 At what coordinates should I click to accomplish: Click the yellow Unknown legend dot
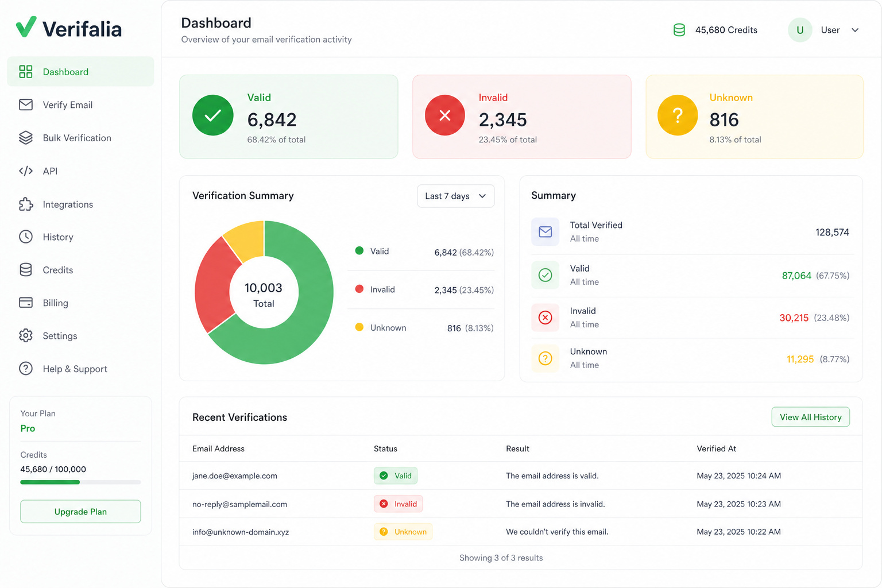359,327
